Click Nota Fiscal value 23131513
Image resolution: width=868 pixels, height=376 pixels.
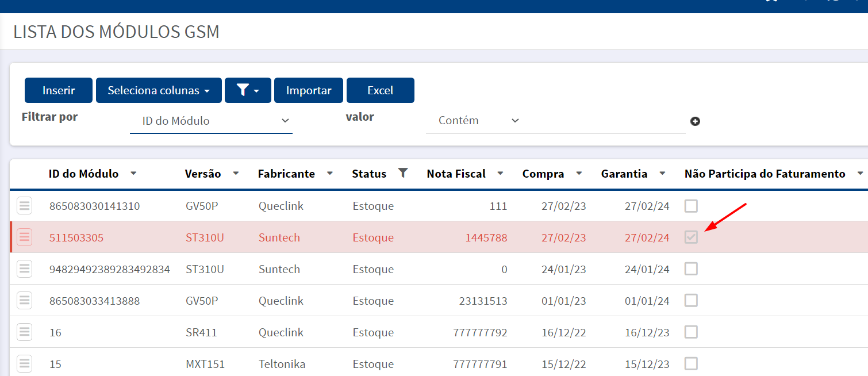483,301
